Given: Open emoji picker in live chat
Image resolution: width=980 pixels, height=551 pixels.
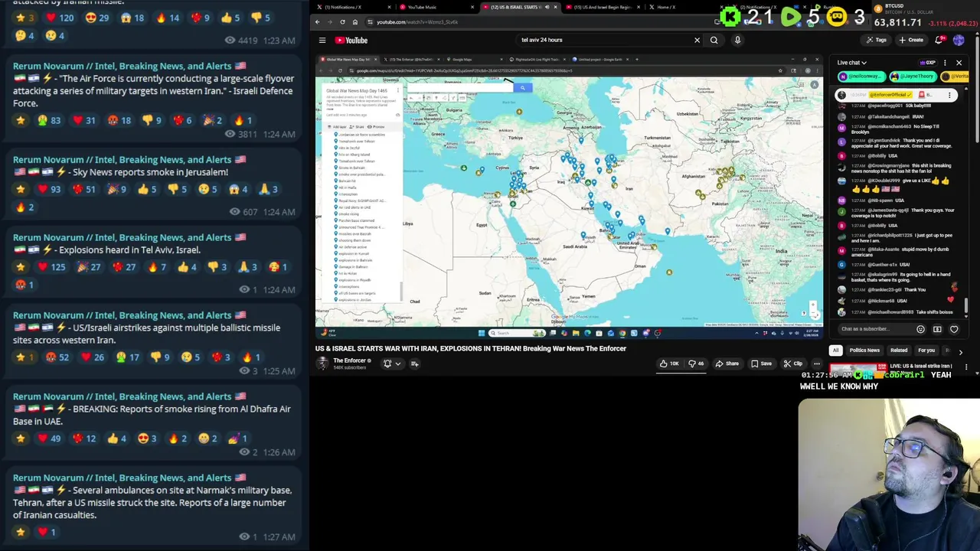Looking at the screenshot, I should [x=920, y=329].
